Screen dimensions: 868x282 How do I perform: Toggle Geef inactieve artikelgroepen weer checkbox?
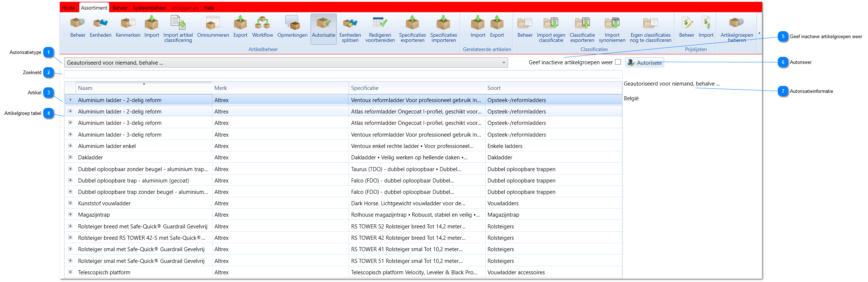pos(618,62)
